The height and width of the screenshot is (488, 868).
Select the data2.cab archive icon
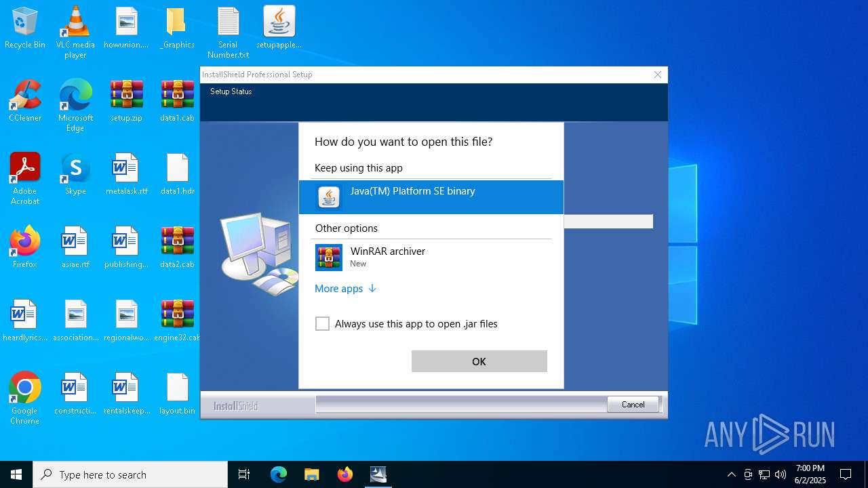(x=177, y=248)
